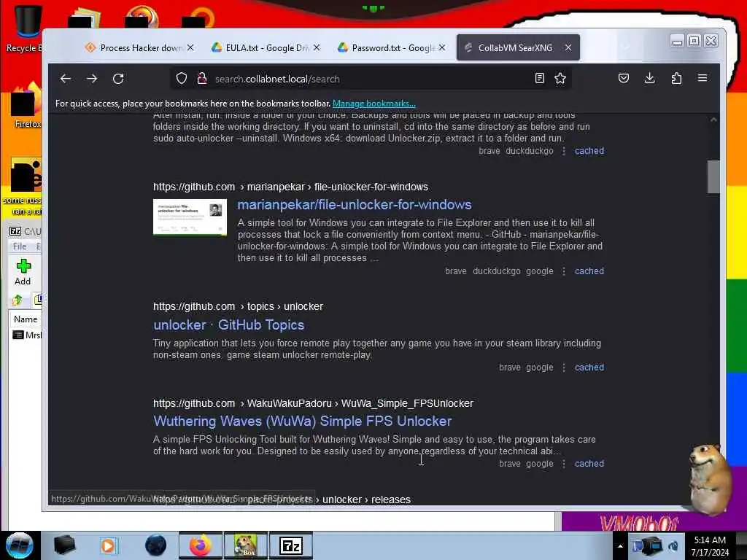The width and height of the screenshot is (747, 560).
Task: Click the taskbar clock 5:14 AM
Action: point(710,546)
